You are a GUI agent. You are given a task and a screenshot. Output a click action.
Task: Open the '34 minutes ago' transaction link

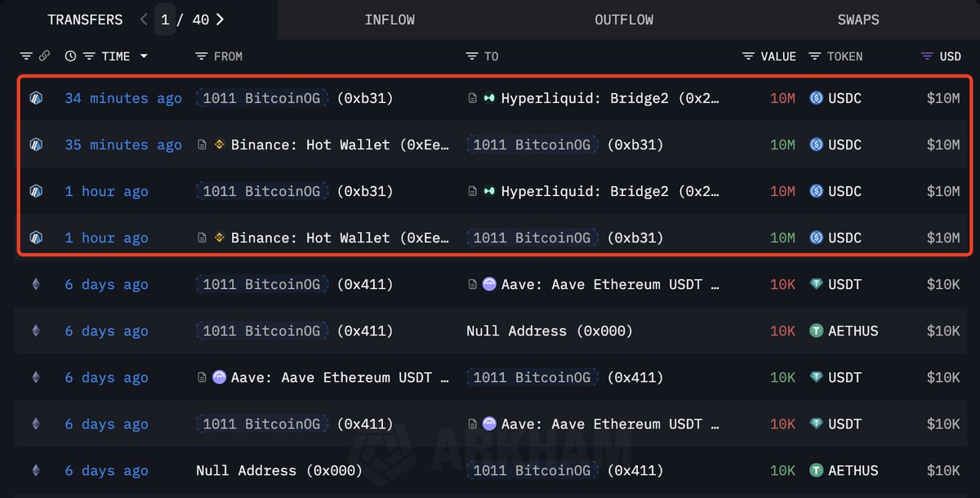123,98
